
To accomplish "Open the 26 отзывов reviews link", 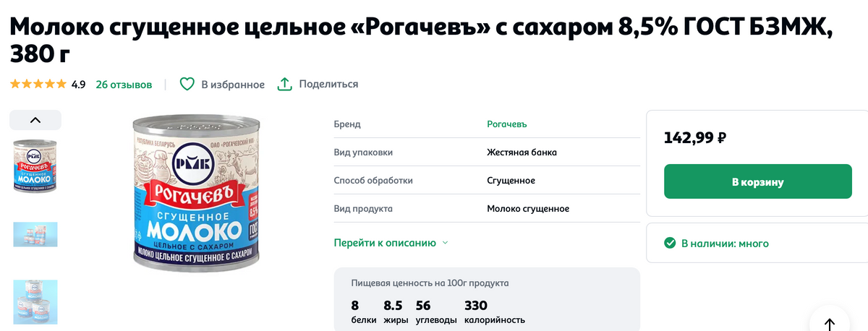I will 124,85.
